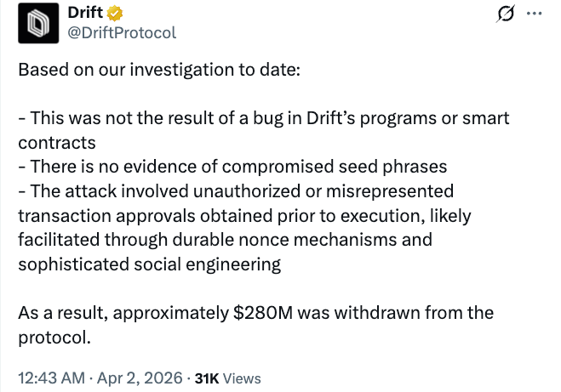Click the Drift profile avatar logo
This screenshot has height=392, width=561.
38,24
